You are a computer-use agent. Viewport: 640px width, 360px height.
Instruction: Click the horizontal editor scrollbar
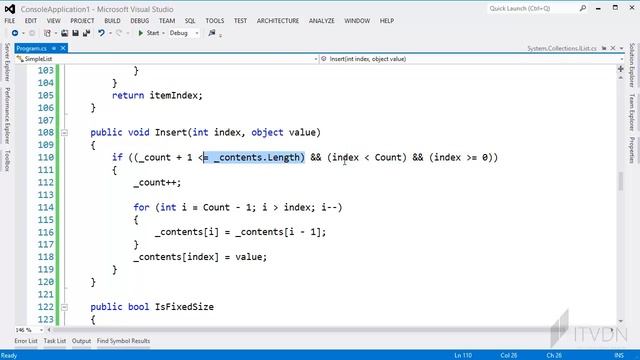pos(331,330)
